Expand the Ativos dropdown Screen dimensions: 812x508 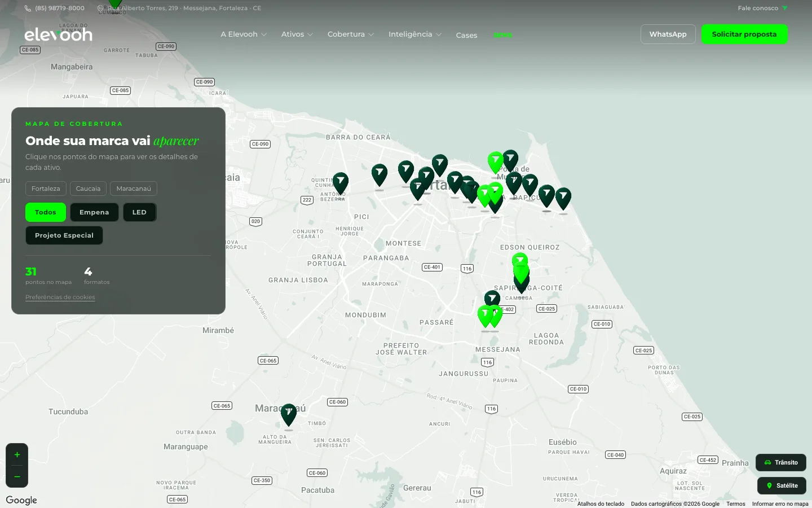[297, 34]
